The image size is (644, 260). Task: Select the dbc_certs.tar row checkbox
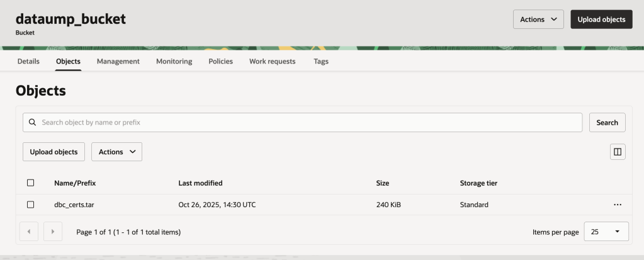30,205
